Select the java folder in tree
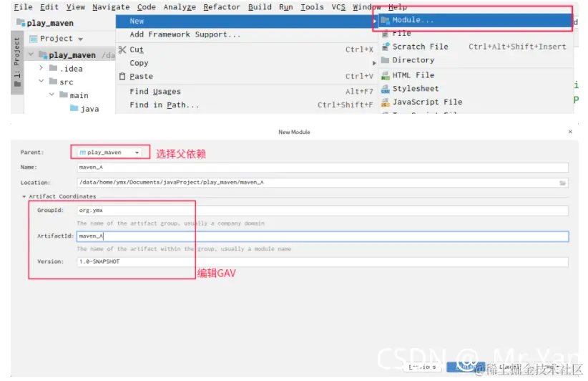This screenshot has width=588, height=381. 84,108
